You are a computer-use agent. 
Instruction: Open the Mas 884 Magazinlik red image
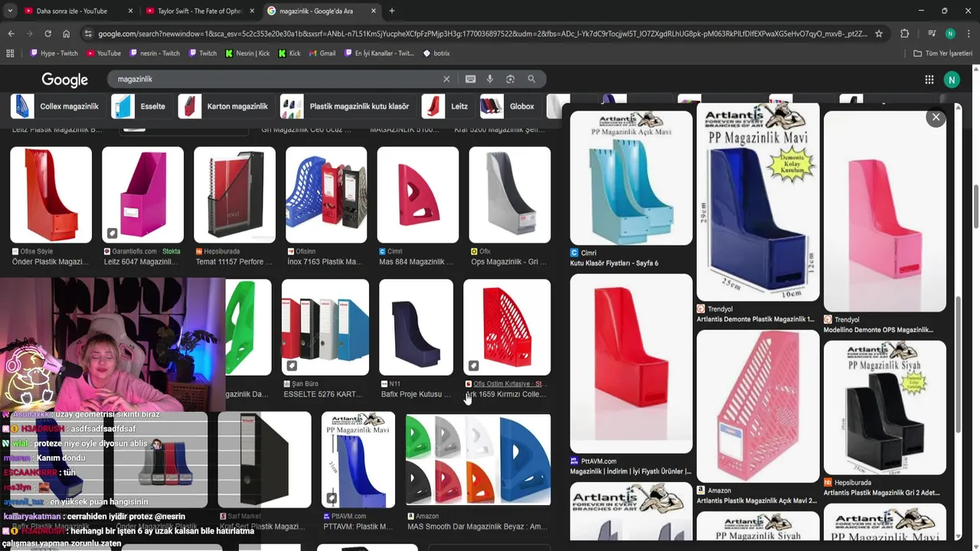418,194
